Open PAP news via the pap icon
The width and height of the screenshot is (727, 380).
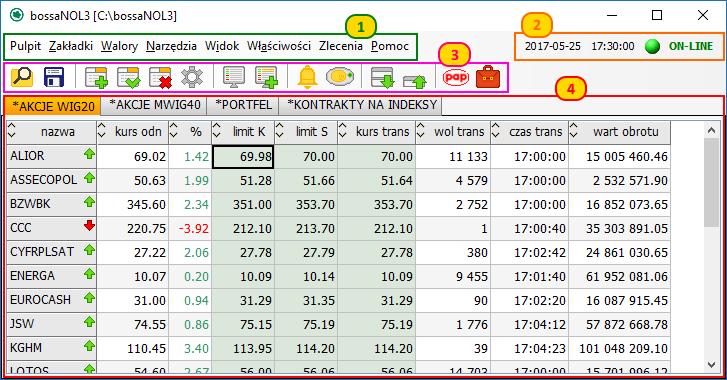(455, 77)
